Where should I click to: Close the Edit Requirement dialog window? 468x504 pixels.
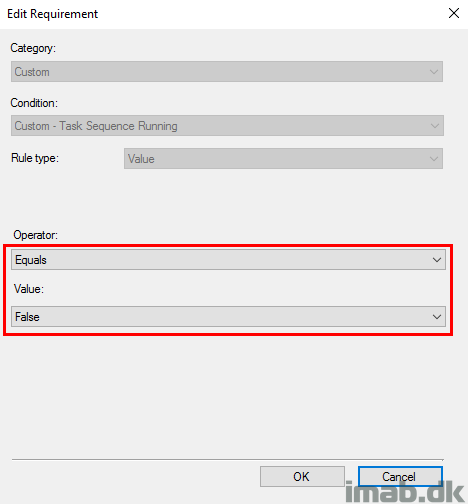[x=454, y=14]
